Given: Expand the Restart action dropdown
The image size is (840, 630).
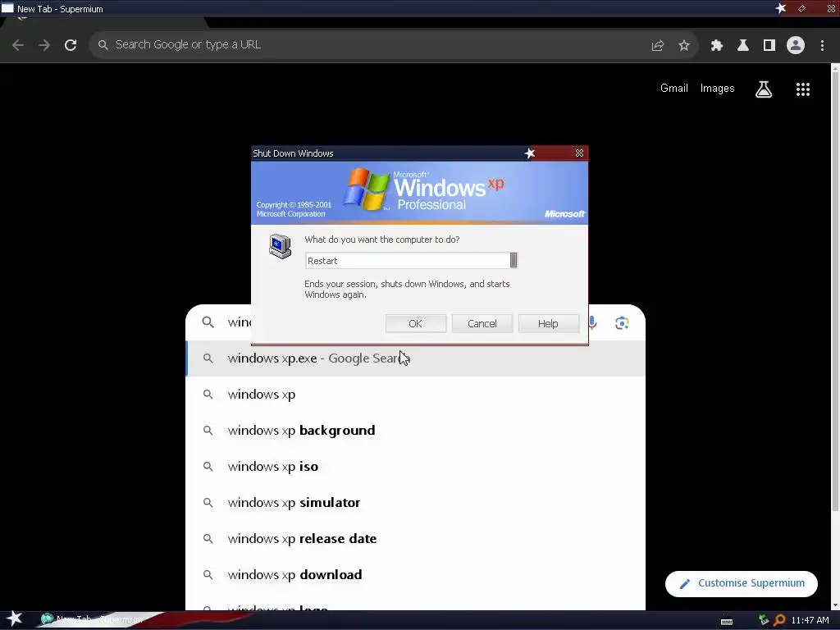Looking at the screenshot, I should click(x=514, y=260).
